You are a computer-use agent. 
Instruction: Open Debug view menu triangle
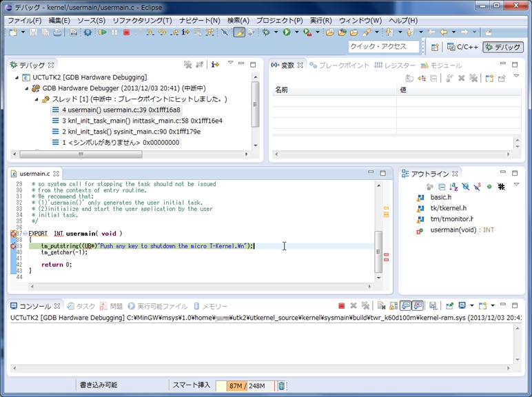coord(231,63)
